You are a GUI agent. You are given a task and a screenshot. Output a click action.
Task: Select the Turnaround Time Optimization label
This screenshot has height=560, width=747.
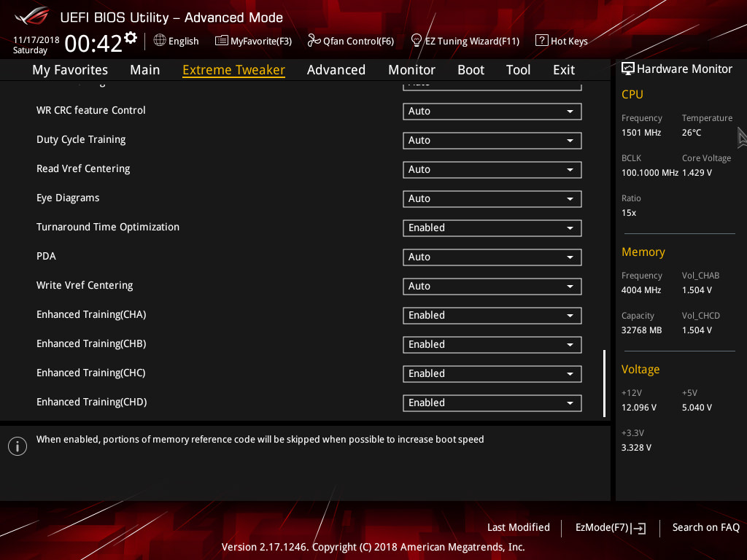[108, 227]
